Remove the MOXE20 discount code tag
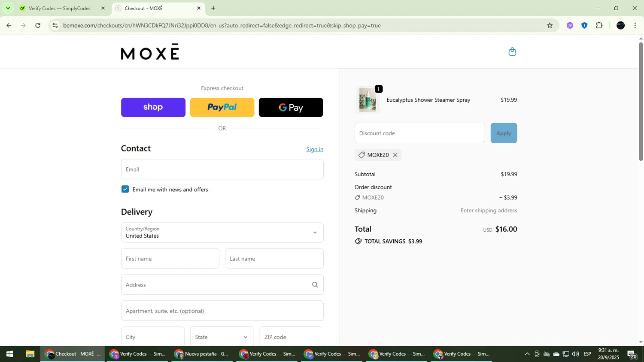 pyautogui.click(x=395, y=155)
